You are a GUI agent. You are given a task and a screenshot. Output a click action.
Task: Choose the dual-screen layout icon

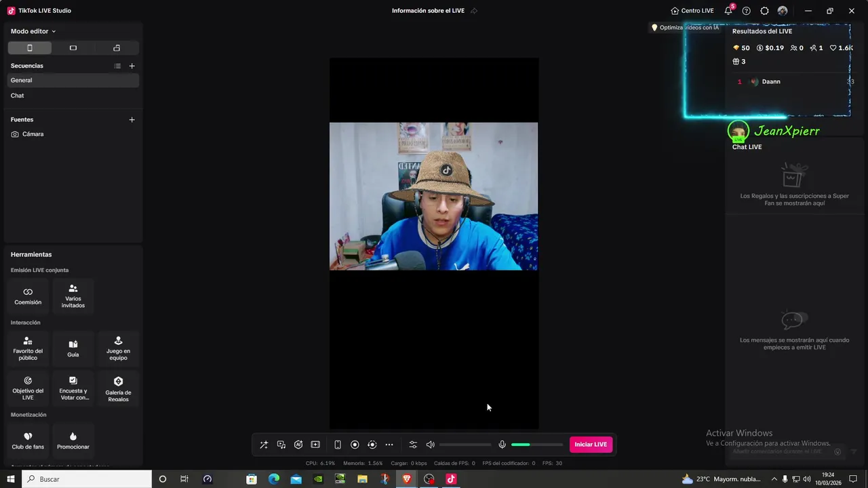point(117,48)
